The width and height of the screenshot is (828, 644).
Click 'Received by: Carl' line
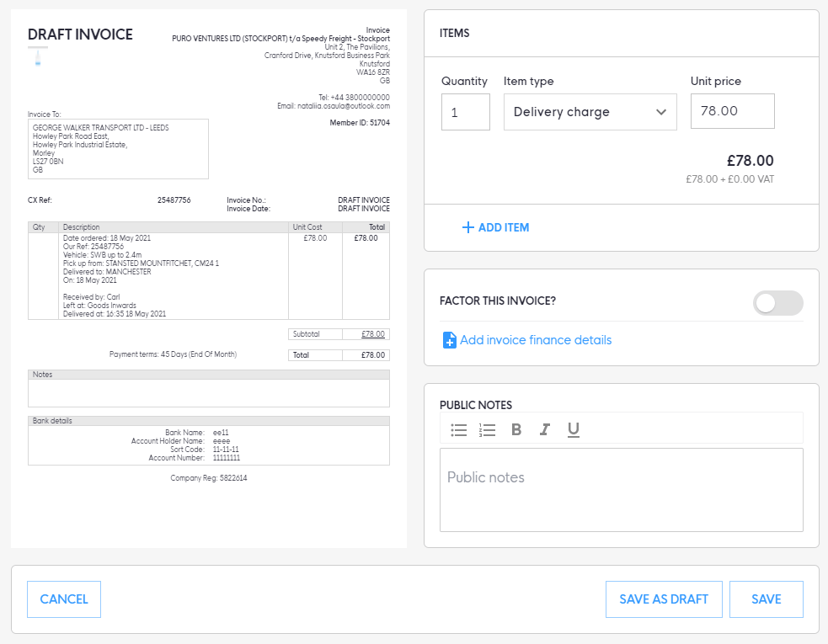tap(91, 297)
